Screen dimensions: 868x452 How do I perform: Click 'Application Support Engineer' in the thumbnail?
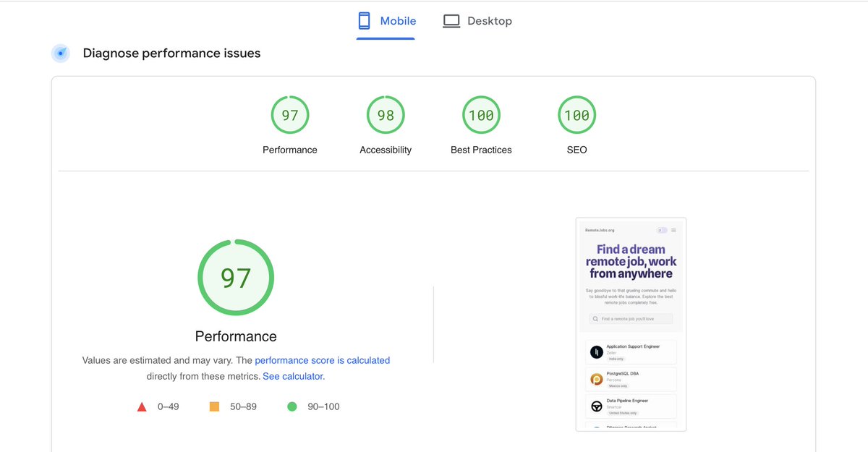coord(633,346)
